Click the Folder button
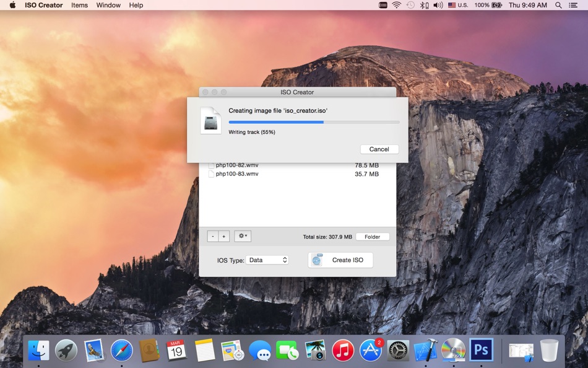 pos(373,237)
